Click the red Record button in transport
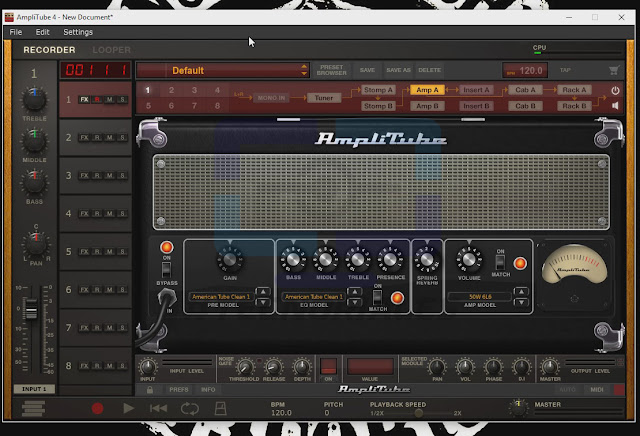This screenshot has width=640, height=436. pyautogui.click(x=98, y=408)
